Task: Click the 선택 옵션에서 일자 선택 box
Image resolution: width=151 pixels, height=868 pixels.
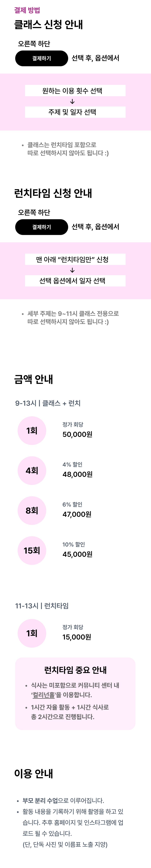Action: point(75,281)
